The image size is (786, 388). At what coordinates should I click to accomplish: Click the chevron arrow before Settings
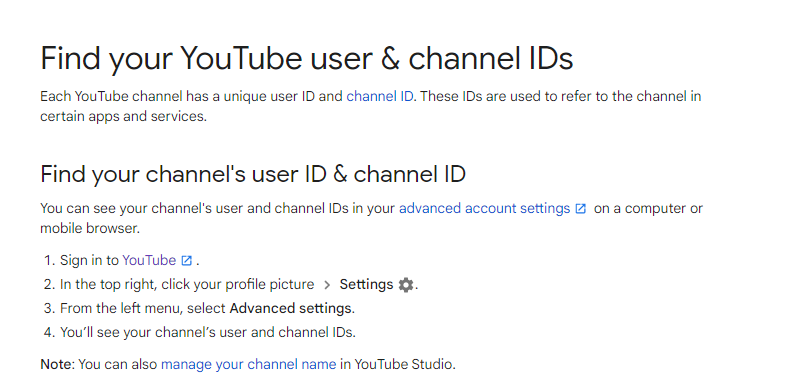[327, 285]
